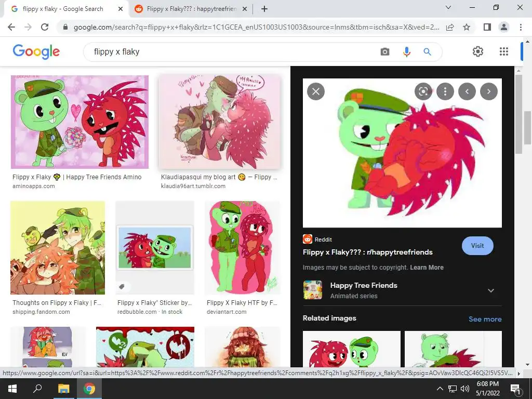Click Flippy x Flaky Sticker caption

pos(155,303)
